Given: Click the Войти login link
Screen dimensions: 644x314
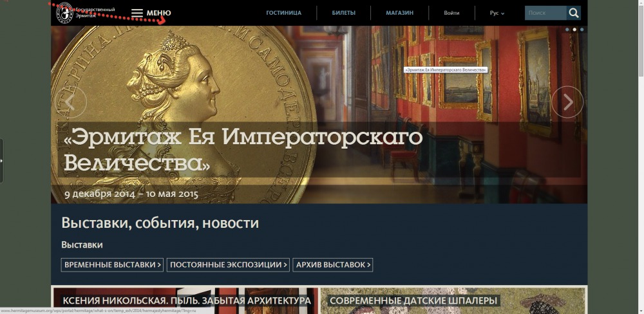Looking at the screenshot, I should [x=451, y=13].
